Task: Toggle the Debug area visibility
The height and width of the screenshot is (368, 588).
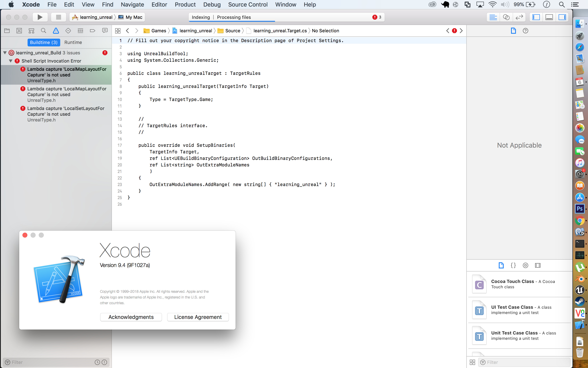Action: pos(549,17)
